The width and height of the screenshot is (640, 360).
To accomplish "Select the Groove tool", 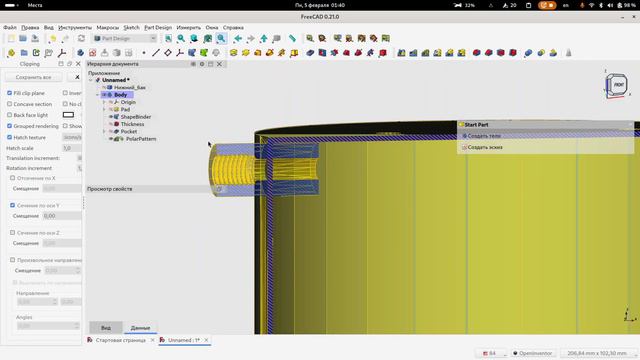I will tap(334, 53).
